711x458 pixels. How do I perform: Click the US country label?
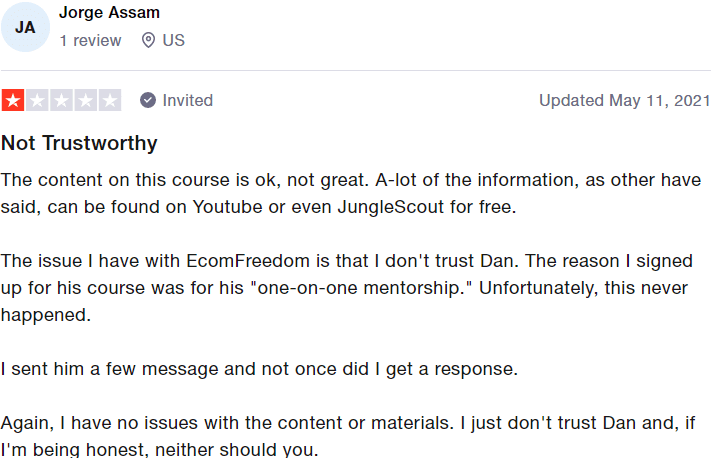click(174, 40)
